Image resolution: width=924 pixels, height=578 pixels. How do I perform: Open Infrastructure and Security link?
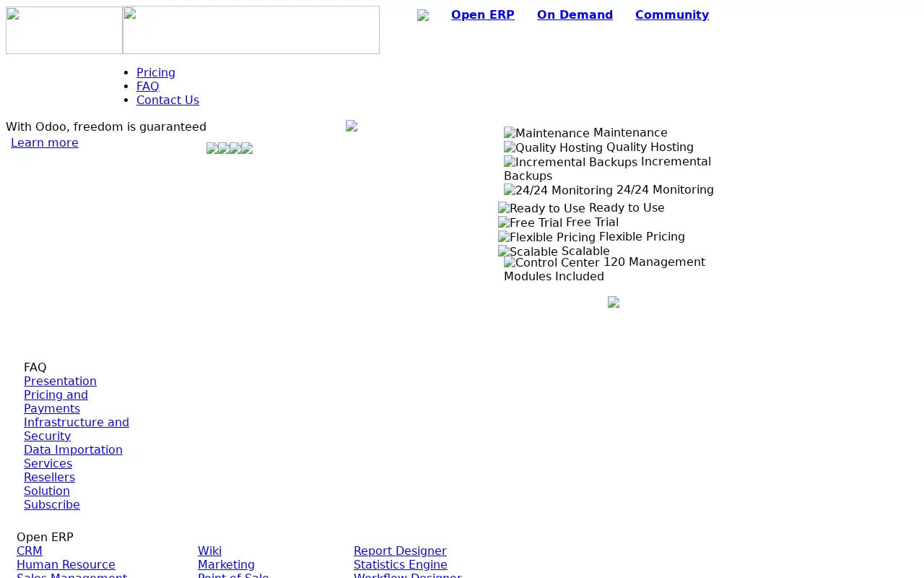pyautogui.click(x=77, y=429)
